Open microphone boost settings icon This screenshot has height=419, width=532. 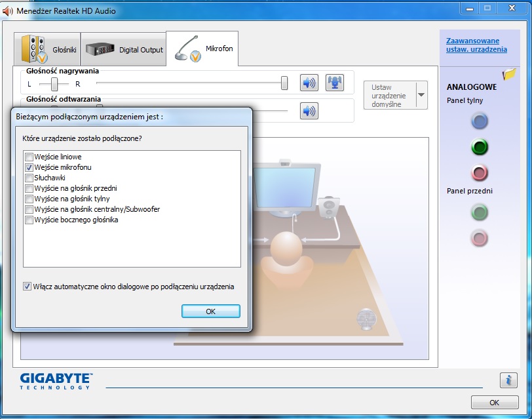pos(335,83)
